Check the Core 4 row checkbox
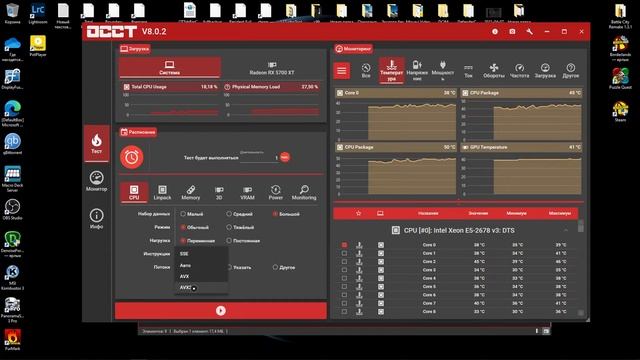The height and width of the screenshot is (360, 640). point(344,278)
